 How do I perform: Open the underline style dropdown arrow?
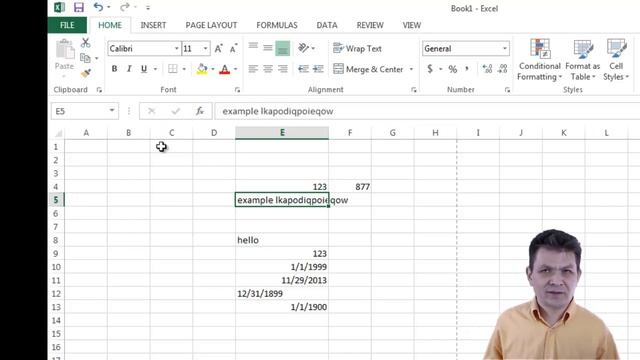[x=155, y=69]
